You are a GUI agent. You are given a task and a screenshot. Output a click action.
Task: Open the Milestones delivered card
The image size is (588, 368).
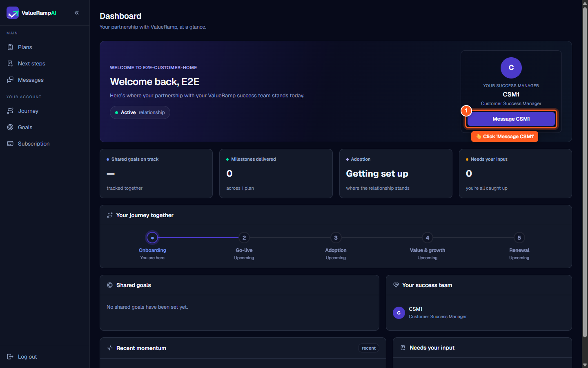(276, 174)
